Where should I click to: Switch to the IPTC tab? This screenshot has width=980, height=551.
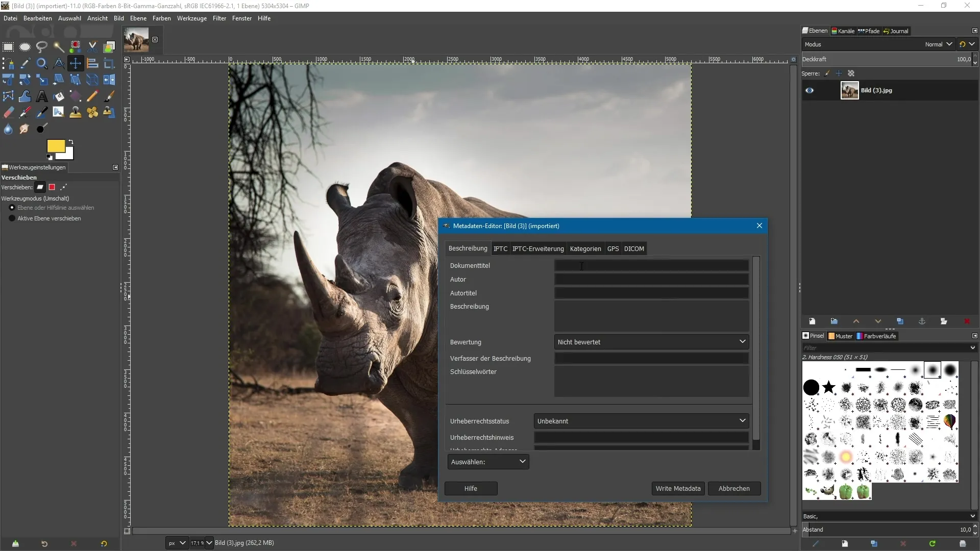(500, 249)
